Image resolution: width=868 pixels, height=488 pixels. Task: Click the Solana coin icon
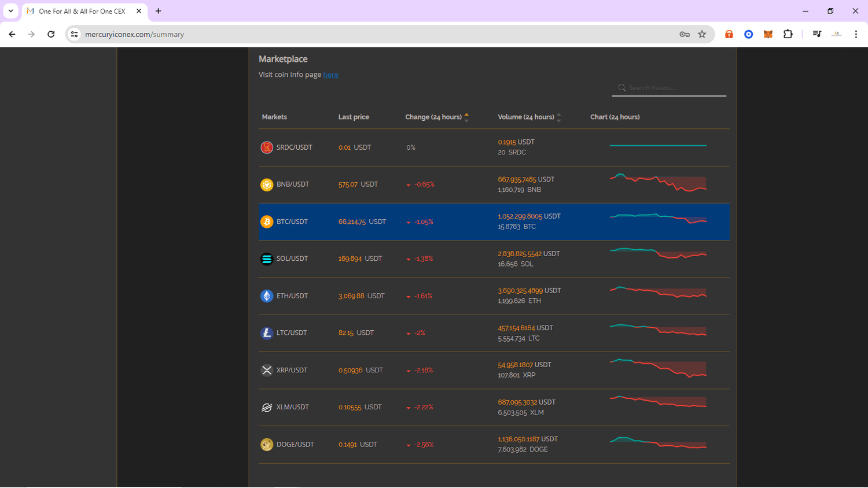coord(267,259)
